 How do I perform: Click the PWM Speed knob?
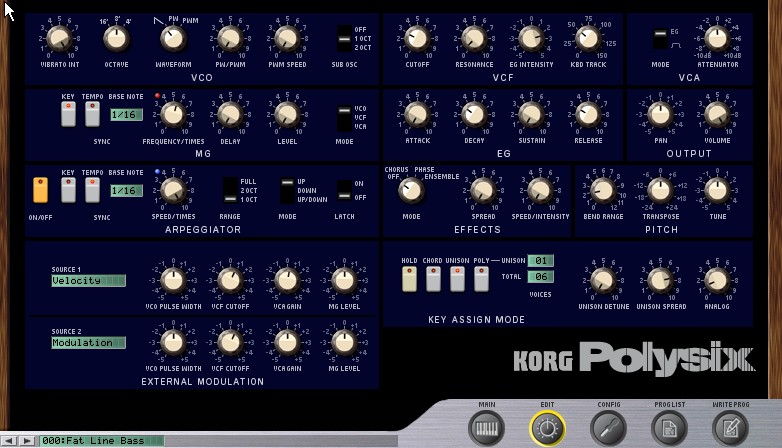click(x=287, y=38)
